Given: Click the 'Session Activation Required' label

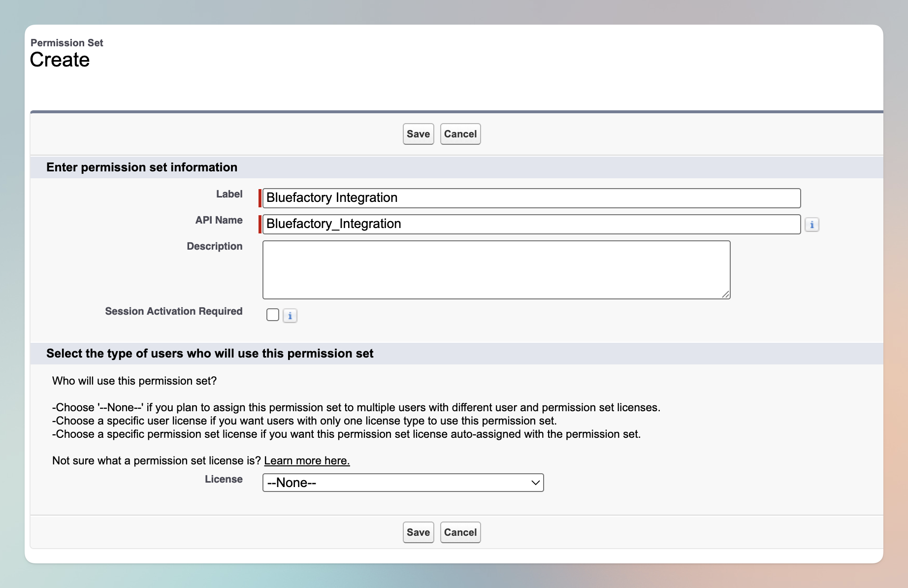Looking at the screenshot, I should coord(174,311).
